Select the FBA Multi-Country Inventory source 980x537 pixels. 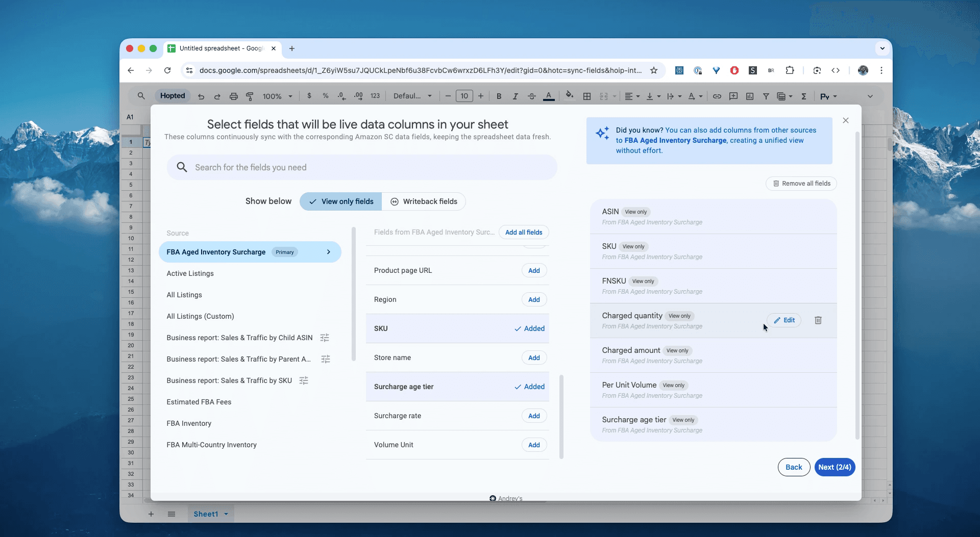(211, 445)
